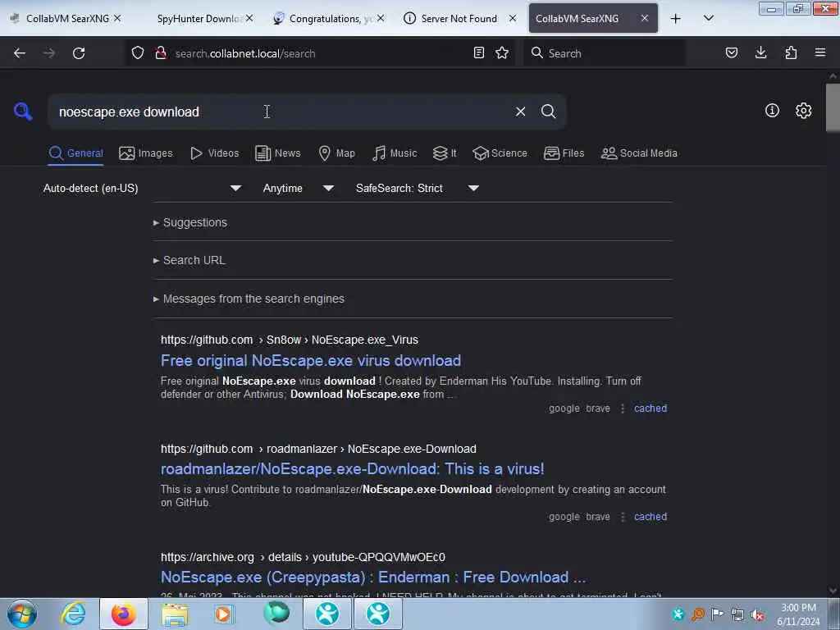This screenshot has width=840, height=630.
Task: Open the Anytime time range dropdown
Action: (x=299, y=188)
